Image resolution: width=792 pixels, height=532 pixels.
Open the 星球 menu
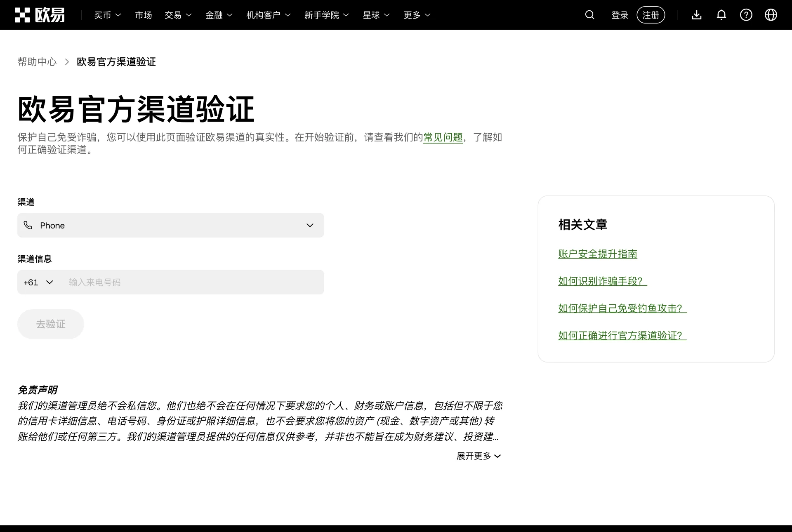376,15
